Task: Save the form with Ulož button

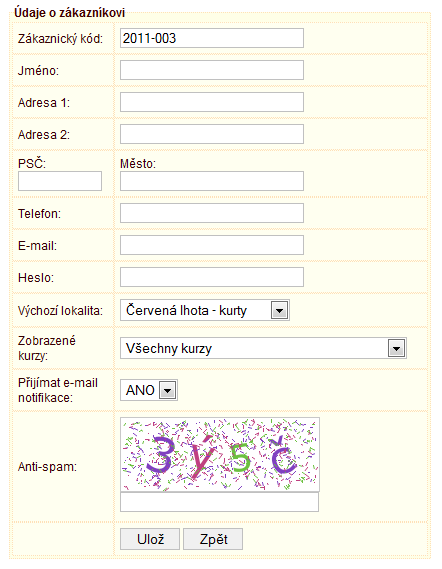Action: (150, 539)
